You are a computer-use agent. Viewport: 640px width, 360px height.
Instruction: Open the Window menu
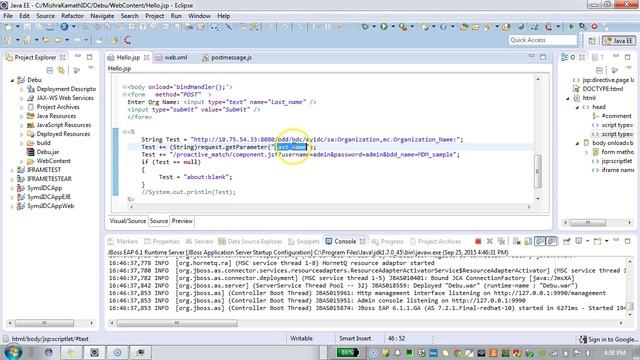pos(199,16)
